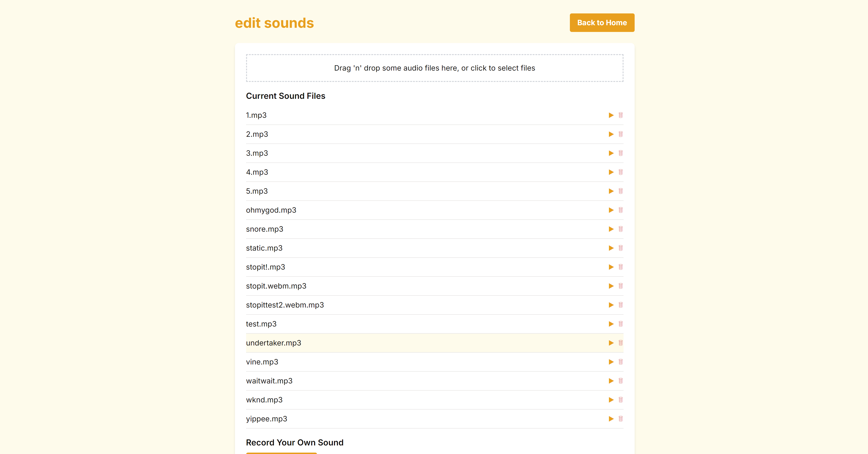Select the wknd.mp3 file name
Image resolution: width=868 pixels, height=454 pixels.
point(264,400)
